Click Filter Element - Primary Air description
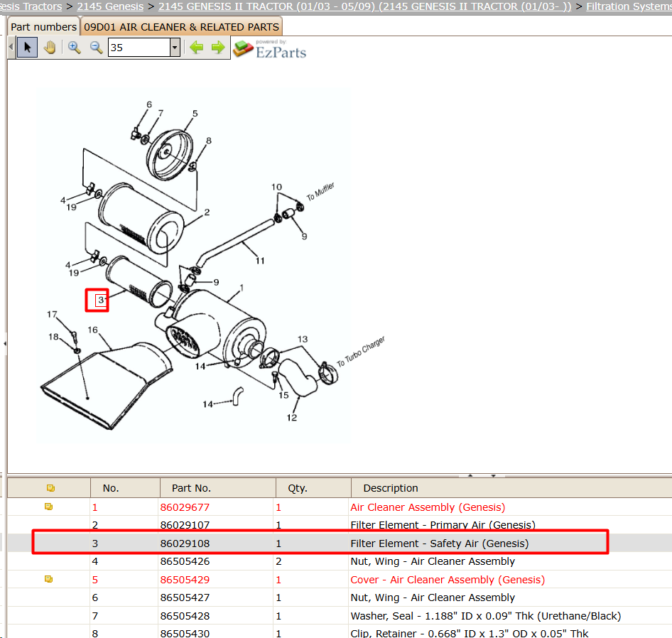 (443, 525)
